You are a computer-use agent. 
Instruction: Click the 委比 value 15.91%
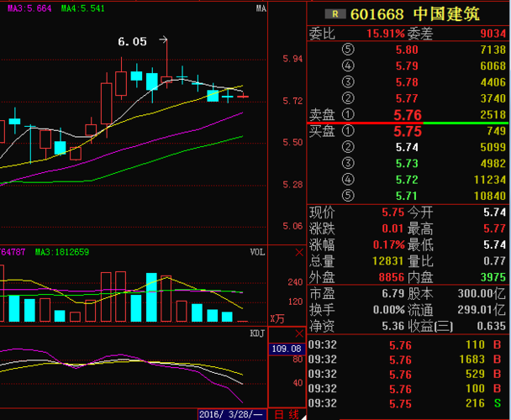click(386, 34)
